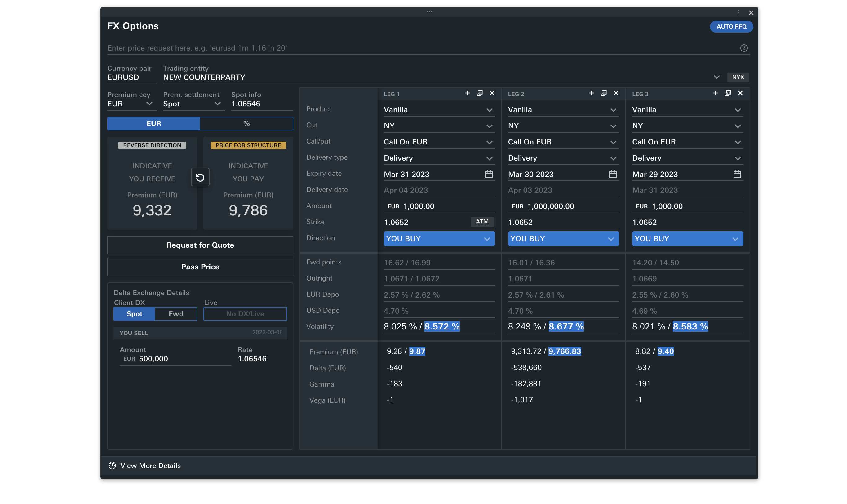Click the Request for Quote button
The height and width of the screenshot is (504, 847).
200,245
